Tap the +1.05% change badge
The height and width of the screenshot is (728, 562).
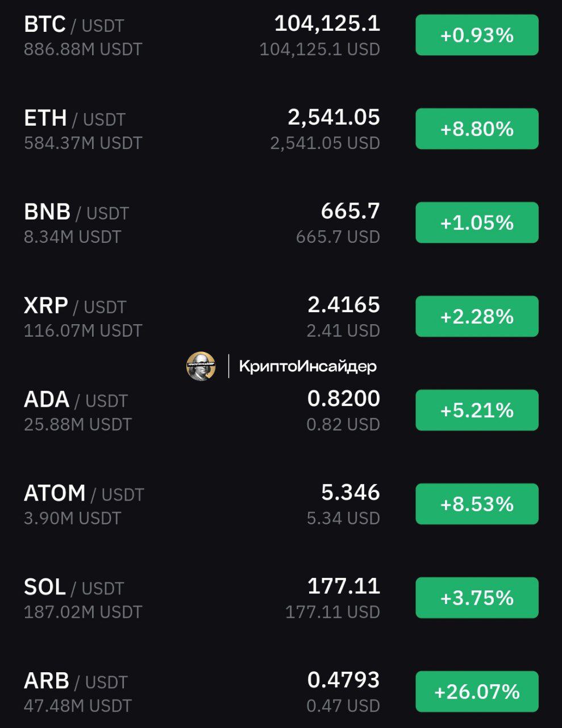coord(477,223)
